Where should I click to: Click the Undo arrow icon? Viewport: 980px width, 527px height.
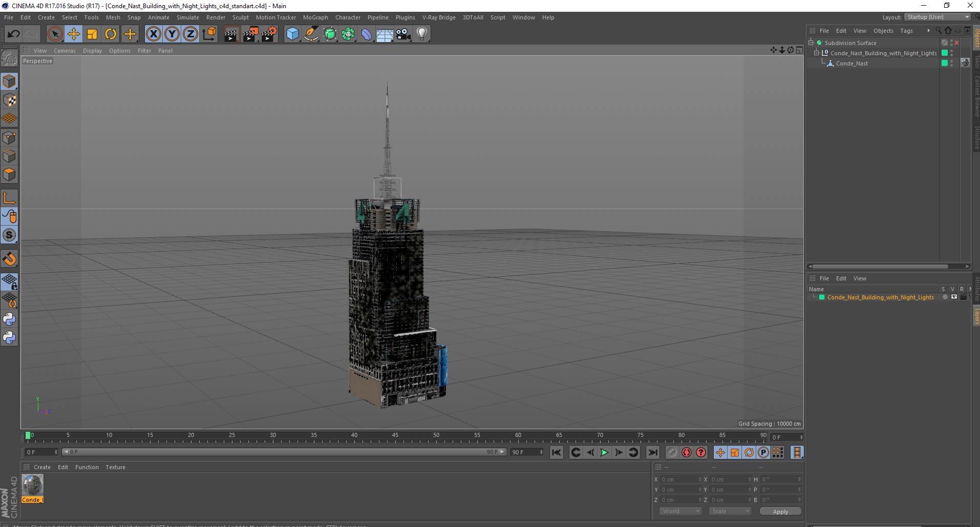pyautogui.click(x=13, y=34)
